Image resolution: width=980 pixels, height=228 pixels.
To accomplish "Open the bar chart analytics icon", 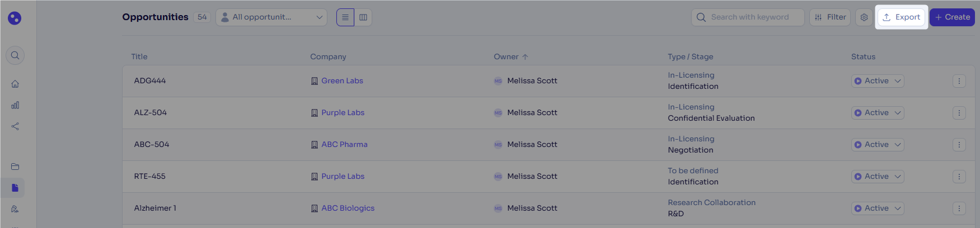I will [x=15, y=105].
